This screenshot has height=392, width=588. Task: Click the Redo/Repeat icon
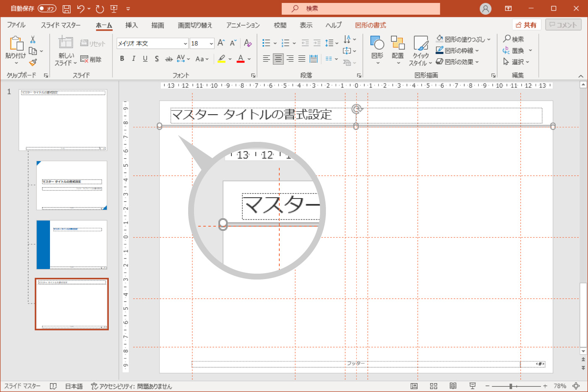100,8
